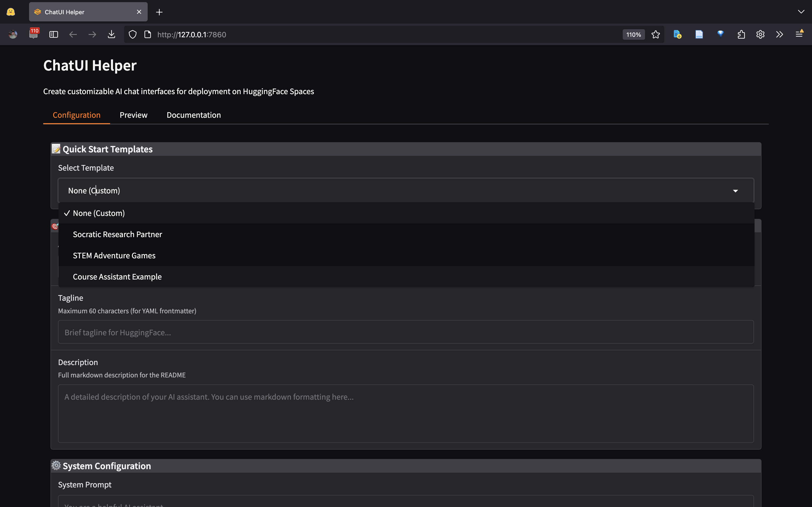Open a new browser tab

pos(160,12)
